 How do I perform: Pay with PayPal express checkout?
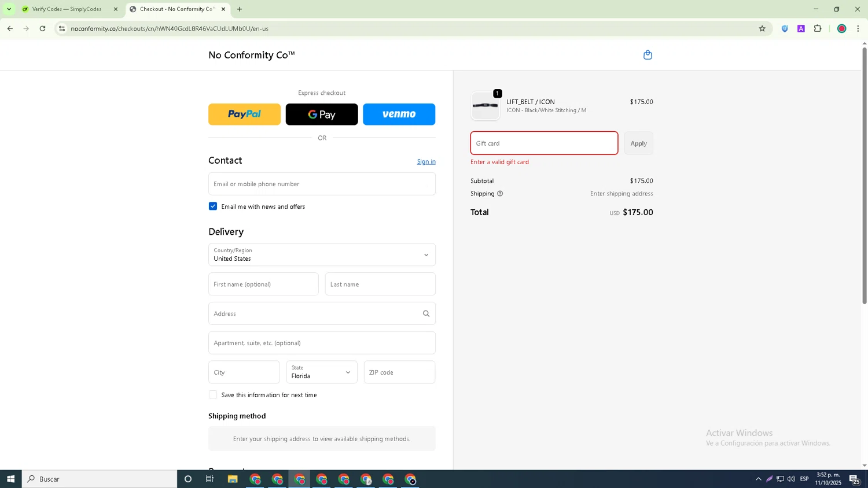click(x=244, y=114)
